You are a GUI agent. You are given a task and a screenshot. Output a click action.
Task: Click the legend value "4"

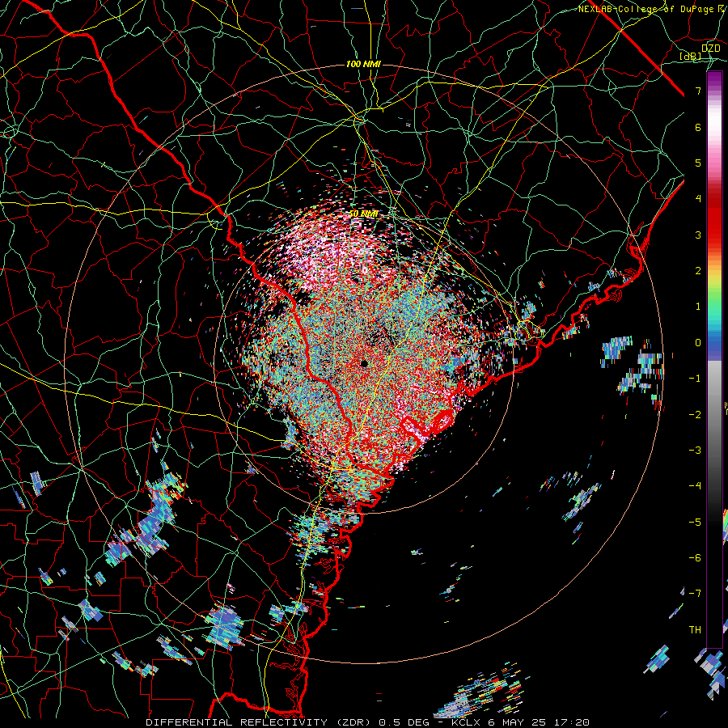tap(698, 199)
